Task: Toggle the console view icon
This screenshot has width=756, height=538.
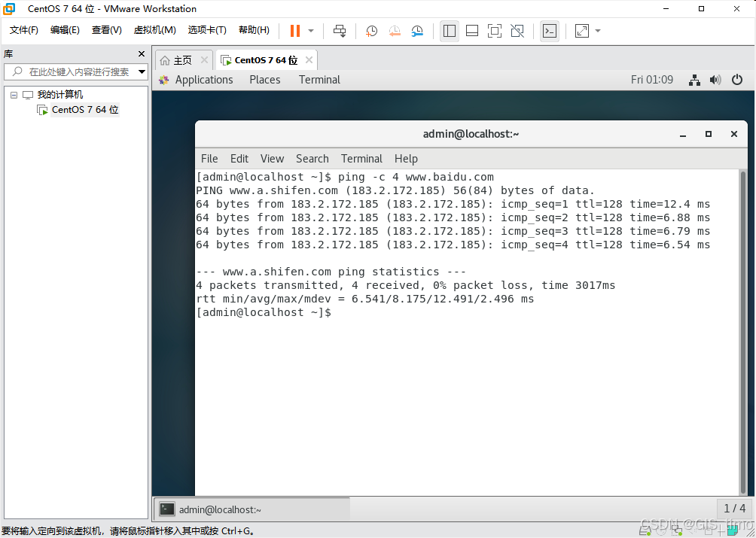Action: (550, 31)
